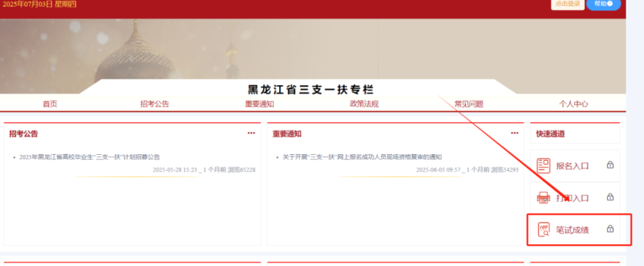Click the 招考公告 panel heading
This screenshot has width=644, height=266.
click(23, 134)
